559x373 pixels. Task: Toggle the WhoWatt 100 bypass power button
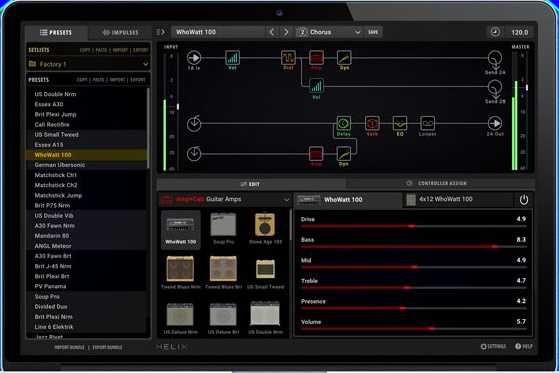pos(523,200)
